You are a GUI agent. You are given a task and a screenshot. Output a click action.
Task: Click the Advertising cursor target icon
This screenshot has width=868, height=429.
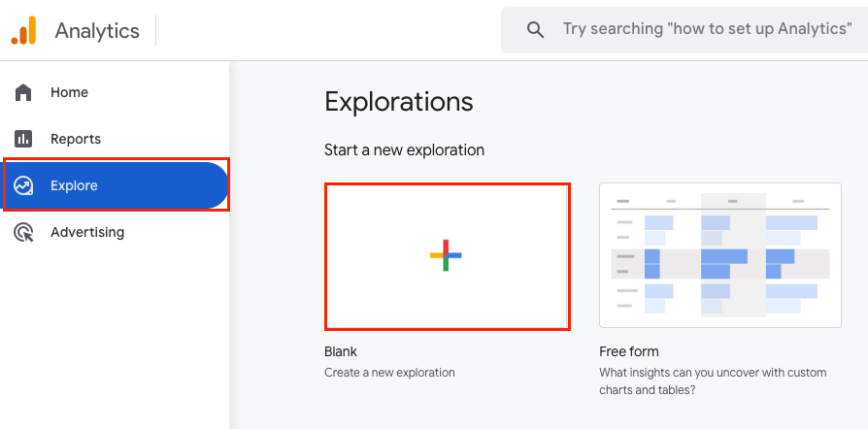[x=24, y=232]
